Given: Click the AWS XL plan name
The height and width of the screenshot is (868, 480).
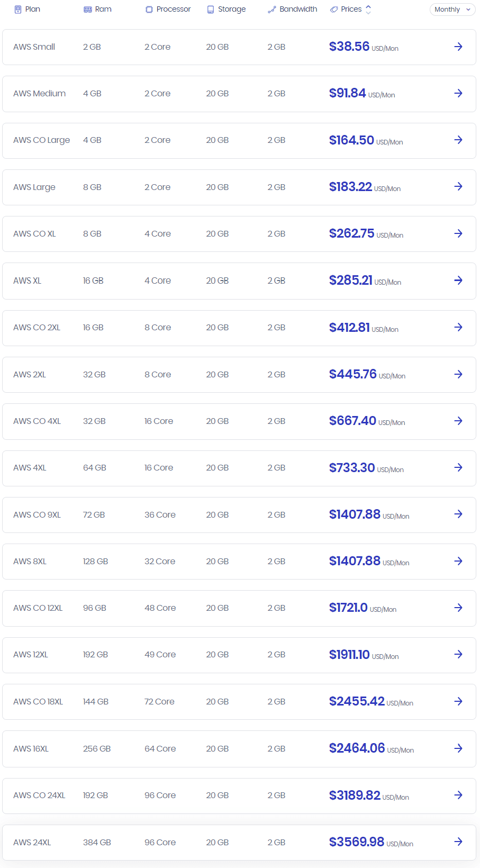Looking at the screenshot, I should pyautogui.click(x=28, y=281).
